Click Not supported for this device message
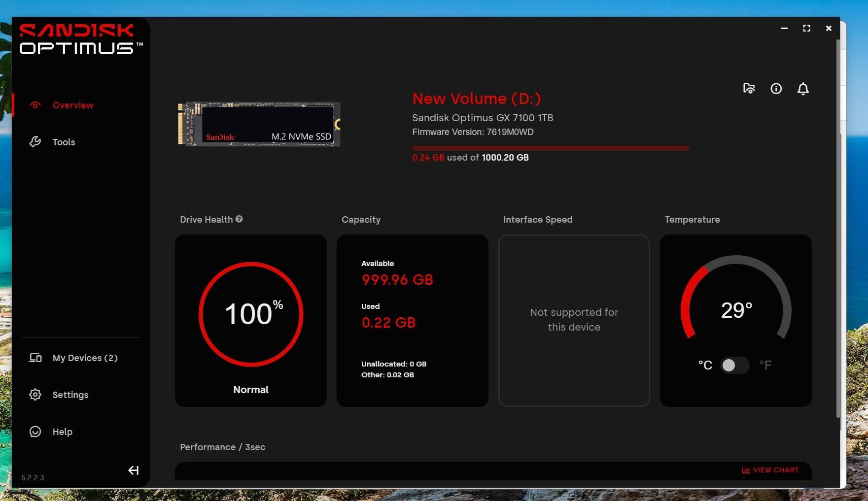868x501 pixels. click(x=574, y=320)
